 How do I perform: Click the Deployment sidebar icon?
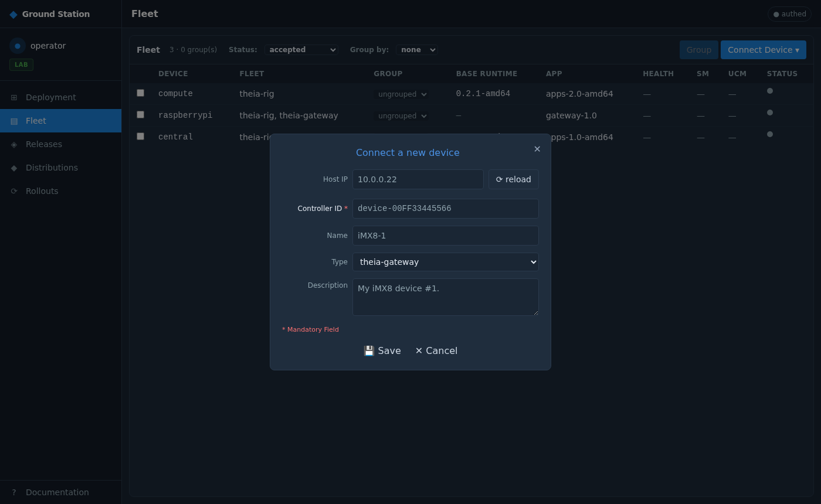pos(14,97)
